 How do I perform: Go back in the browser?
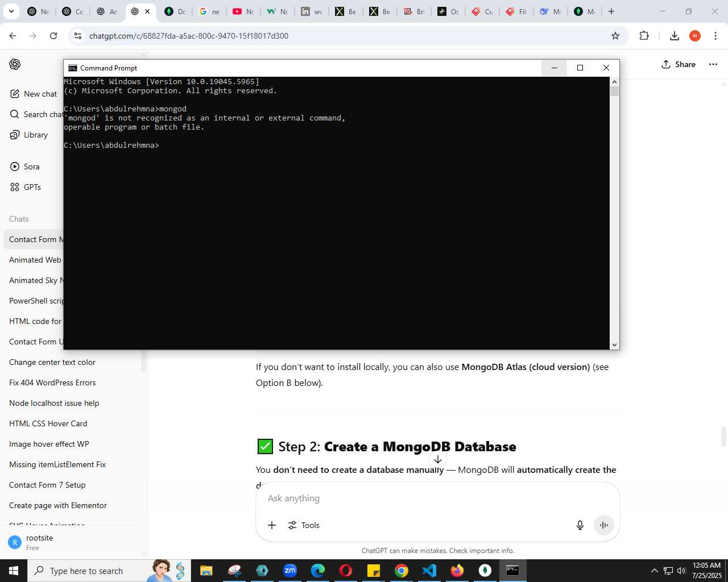(13, 36)
